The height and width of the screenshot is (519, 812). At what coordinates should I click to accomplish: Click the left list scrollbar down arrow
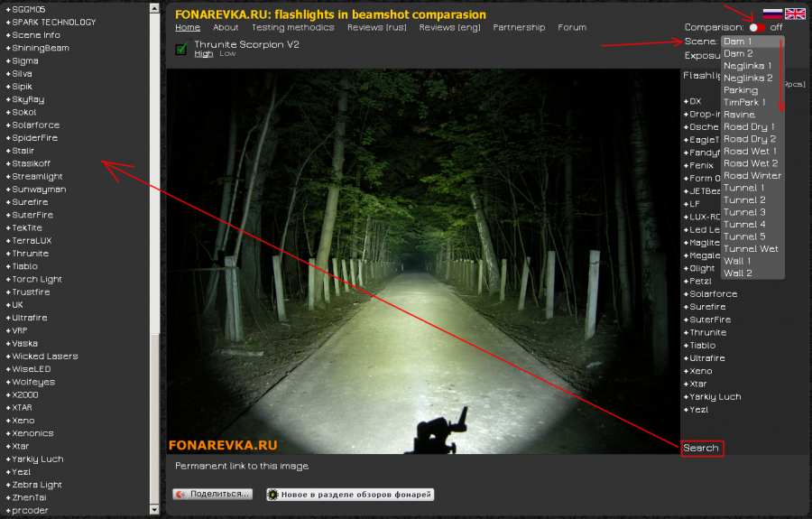pyautogui.click(x=154, y=510)
